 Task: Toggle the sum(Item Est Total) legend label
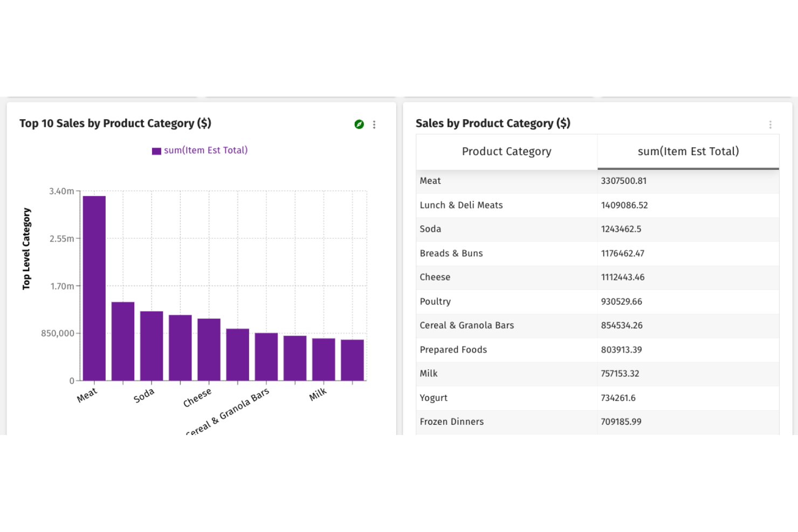click(206, 150)
